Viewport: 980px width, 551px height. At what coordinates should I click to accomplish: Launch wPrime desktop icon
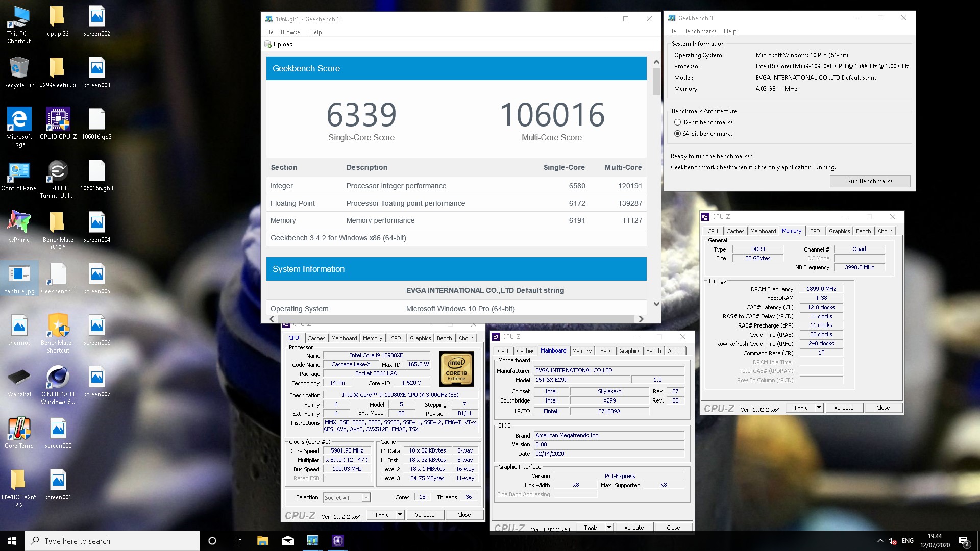19,227
